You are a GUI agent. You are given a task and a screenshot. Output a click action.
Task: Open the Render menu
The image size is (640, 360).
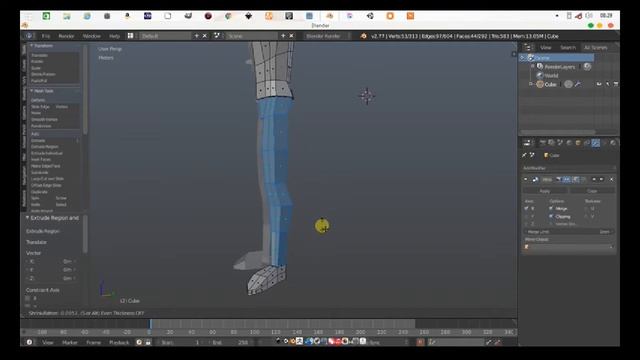(x=66, y=36)
